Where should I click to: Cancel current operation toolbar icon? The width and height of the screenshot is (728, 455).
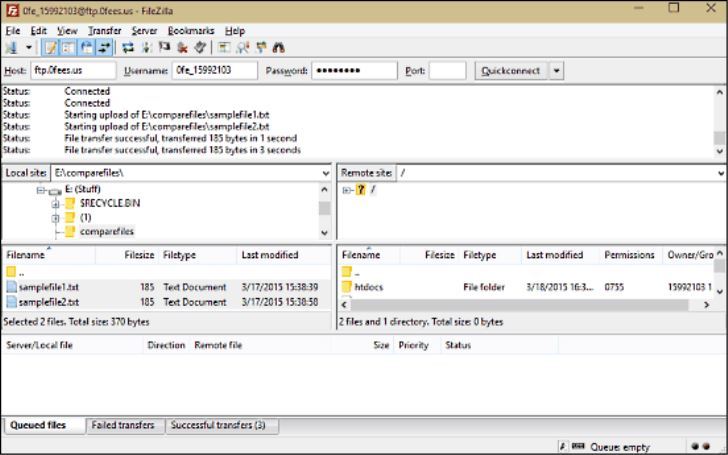pos(164,47)
